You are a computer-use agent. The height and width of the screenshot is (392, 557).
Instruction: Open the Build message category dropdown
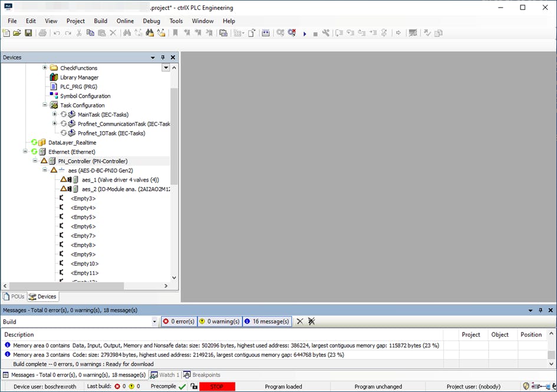tap(155, 322)
